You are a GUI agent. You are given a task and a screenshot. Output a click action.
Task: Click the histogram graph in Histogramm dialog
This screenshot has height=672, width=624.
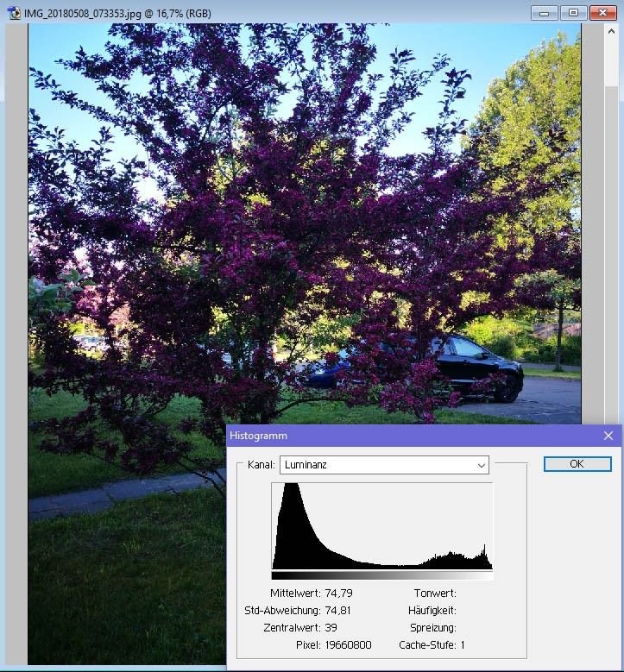(x=382, y=526)
